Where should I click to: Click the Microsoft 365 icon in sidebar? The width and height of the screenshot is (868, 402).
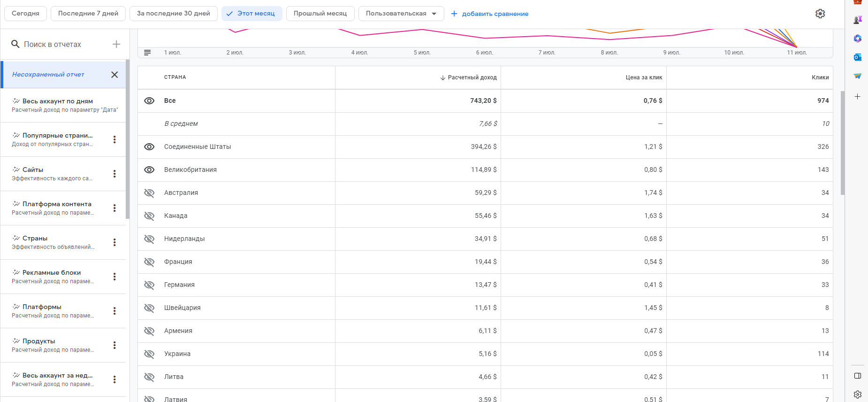point(858,39)
